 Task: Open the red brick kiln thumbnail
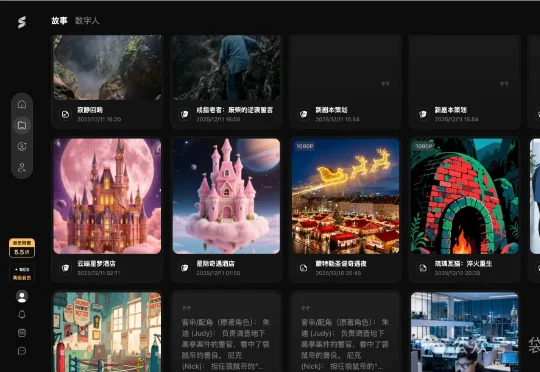(465, 196)
